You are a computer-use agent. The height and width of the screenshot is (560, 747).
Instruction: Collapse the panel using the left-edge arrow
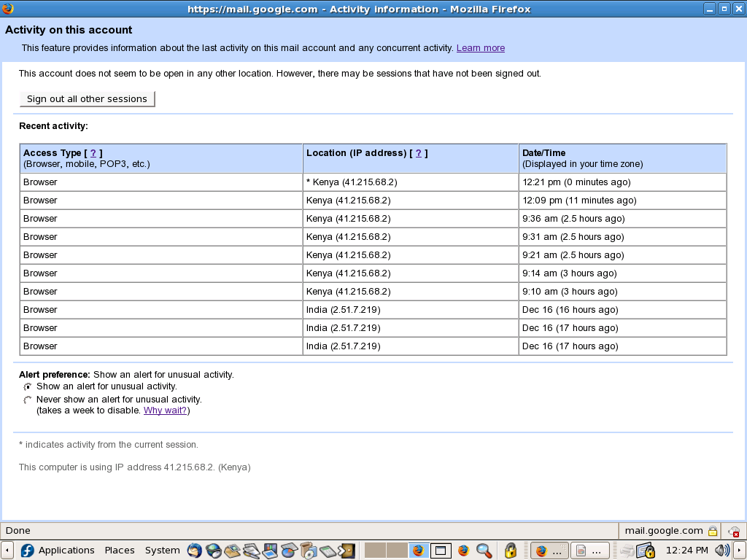coord(7,551)
